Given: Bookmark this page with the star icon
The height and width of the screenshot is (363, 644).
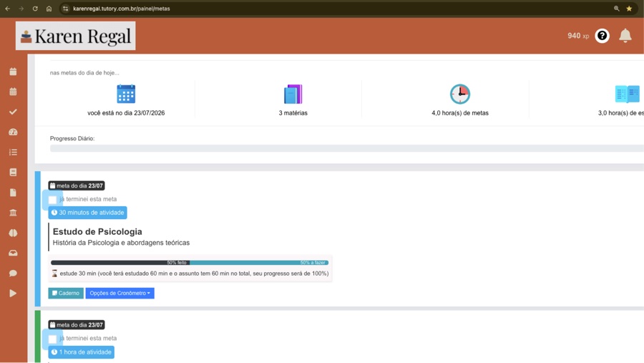Looking at the screenshot, I should 629,8.
